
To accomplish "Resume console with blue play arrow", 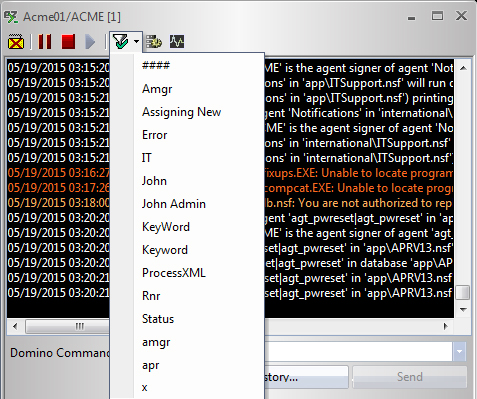I will tap(90, 42).
